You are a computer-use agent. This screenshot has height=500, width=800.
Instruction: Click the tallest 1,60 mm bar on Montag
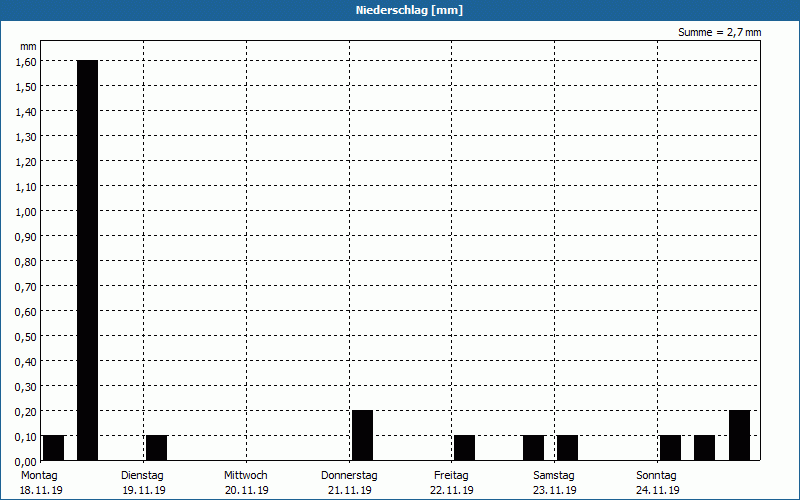tap(87, 260)
